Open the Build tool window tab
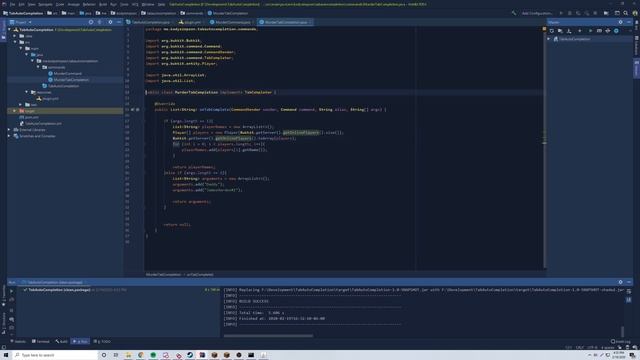Viewport: 640px width, 360px height. [x=62, y=341]
